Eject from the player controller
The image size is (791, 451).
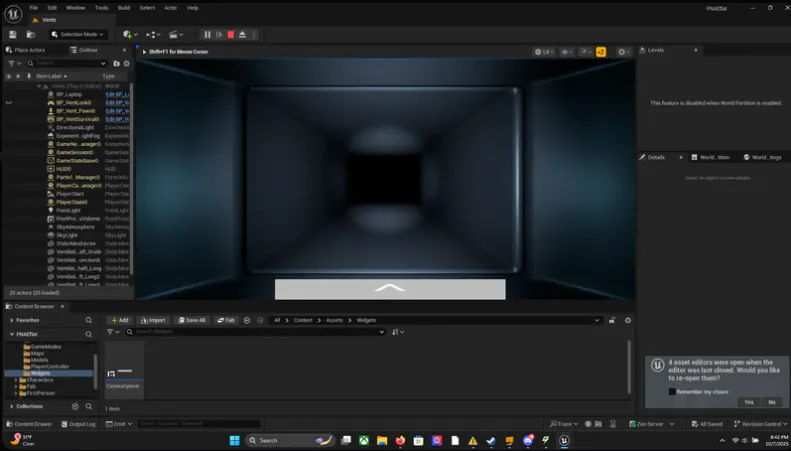(242, 34)
